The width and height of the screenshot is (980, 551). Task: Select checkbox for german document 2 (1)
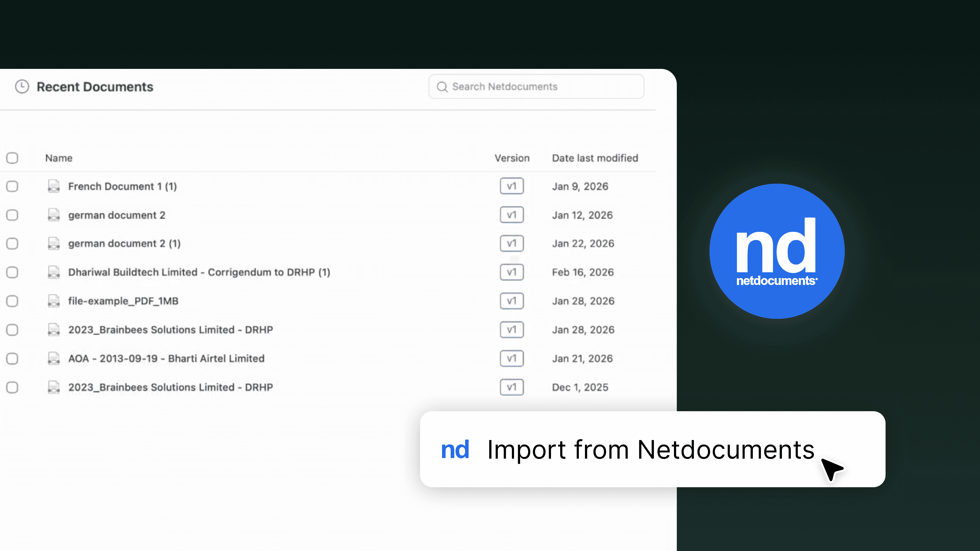pos(12,243)
